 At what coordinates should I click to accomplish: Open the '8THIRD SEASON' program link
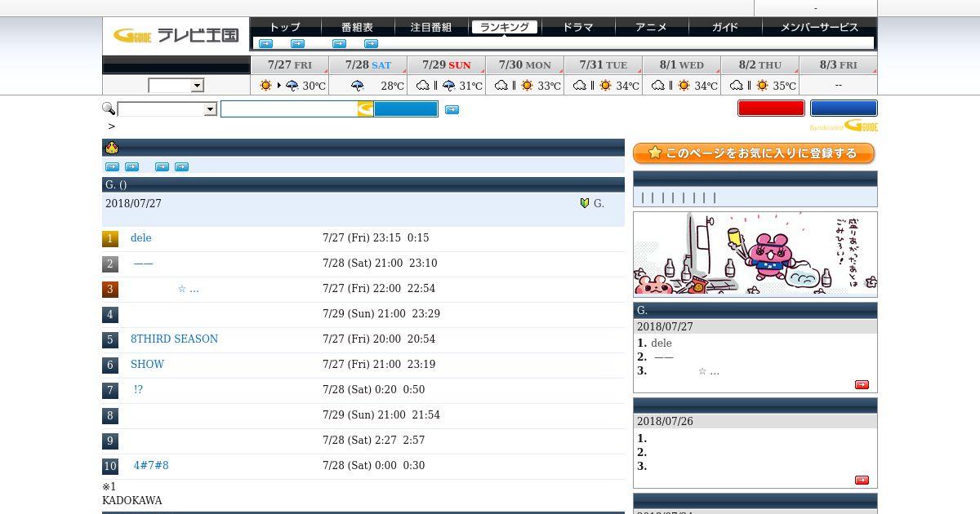[x=174, y=339]
